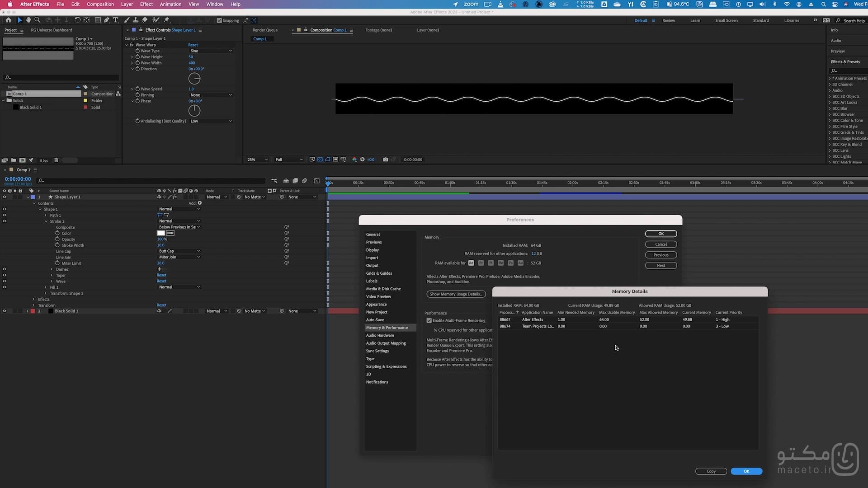Take snapshot with camera icon in viewer
The width and height of the screenshot is (868, 488).
[385, 160]
